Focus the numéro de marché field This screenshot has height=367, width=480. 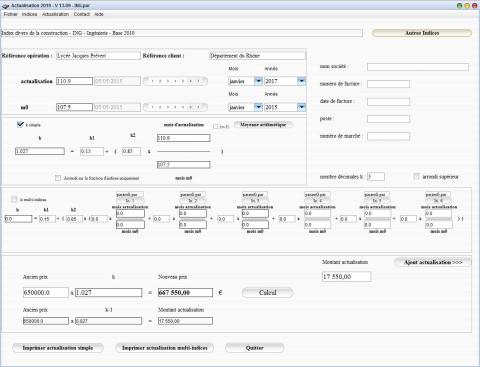click(x=388, y=136)
